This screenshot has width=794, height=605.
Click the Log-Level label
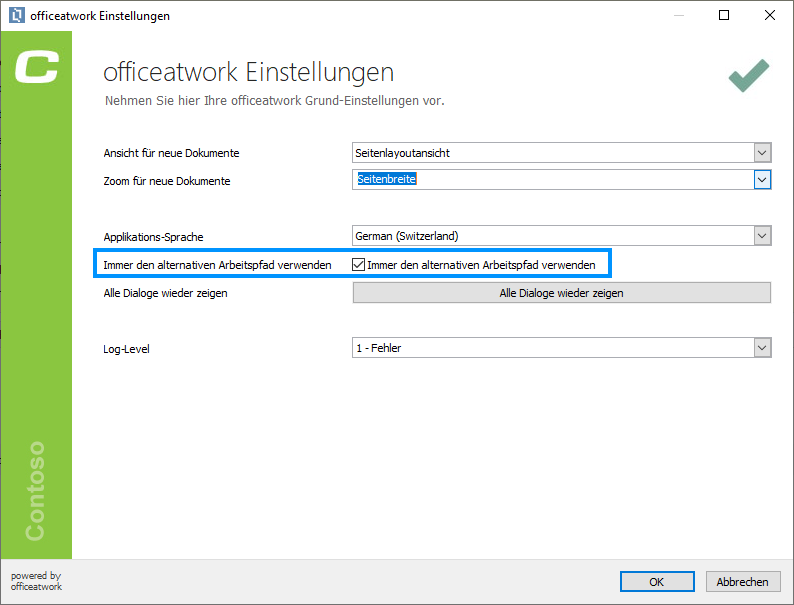(x=126, y=349)
